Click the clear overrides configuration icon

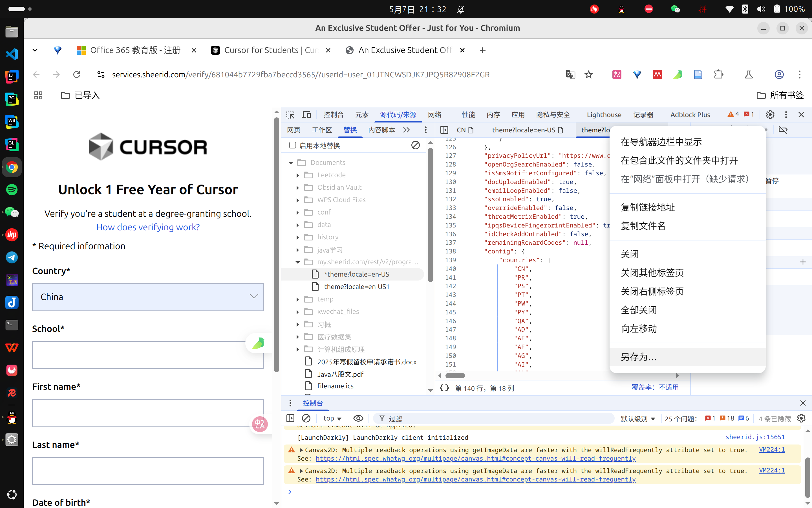click(415, 145)
